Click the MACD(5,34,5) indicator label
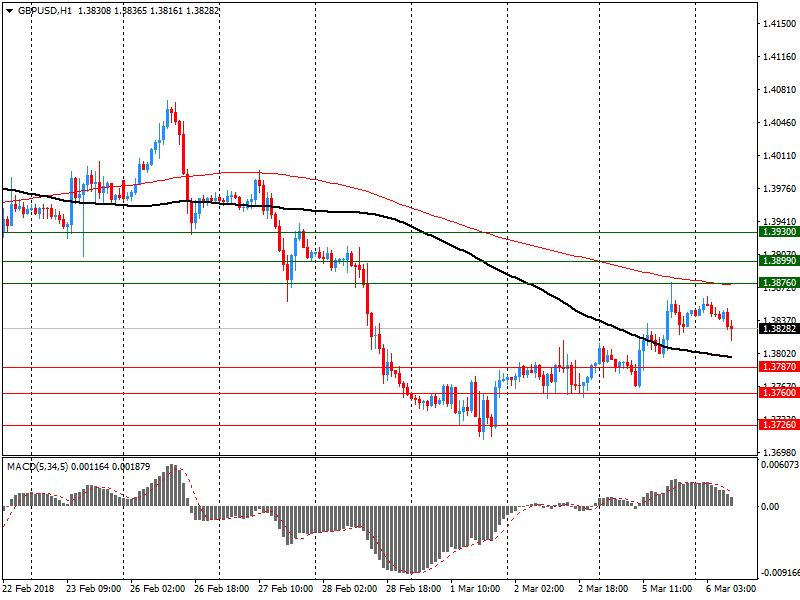Viewport: 800px width, 600px height. 38,467
